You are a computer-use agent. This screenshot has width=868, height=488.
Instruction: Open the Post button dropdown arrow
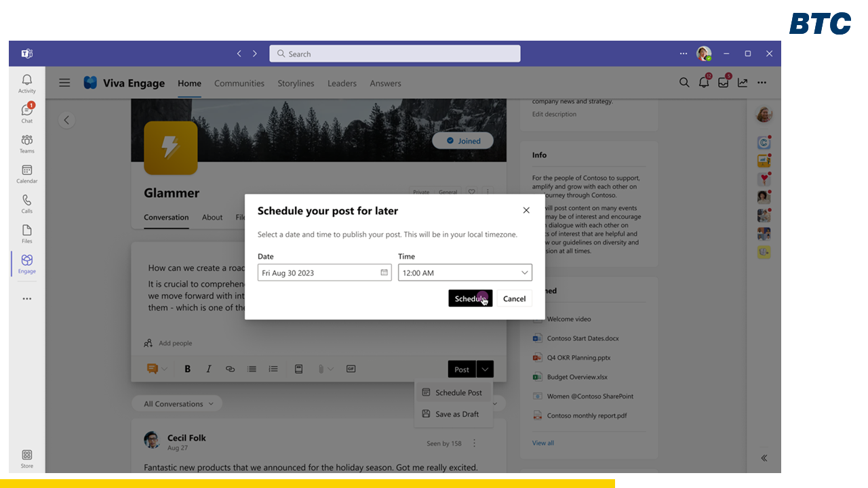[x=485, y=369]
